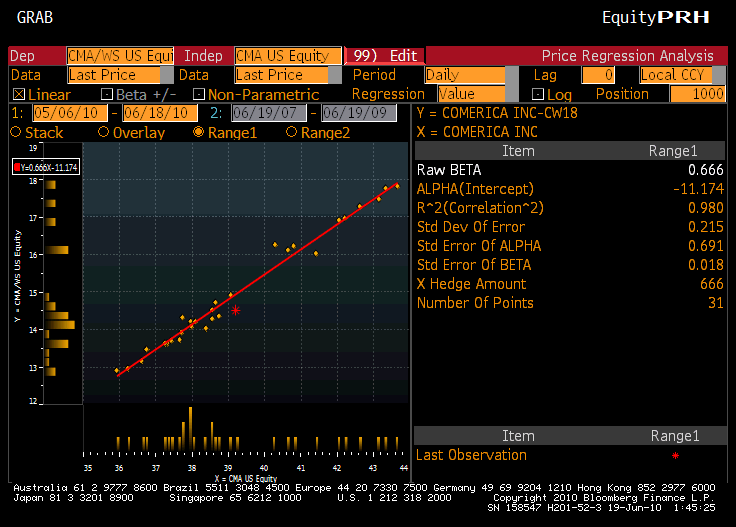The height and width of the screenshot is (527, 736).
Task: Click the Lag value field
Action: tap(598, 75)
